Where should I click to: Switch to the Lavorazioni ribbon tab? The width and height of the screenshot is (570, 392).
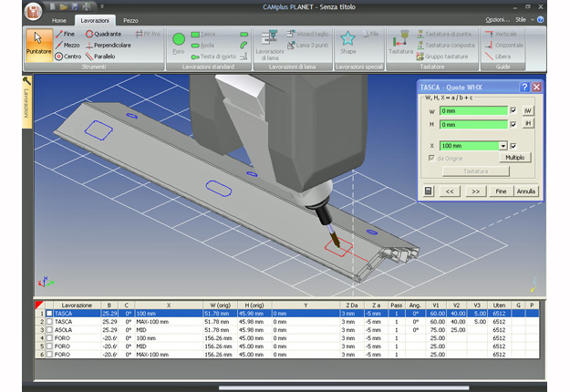(x=95, y=20)
